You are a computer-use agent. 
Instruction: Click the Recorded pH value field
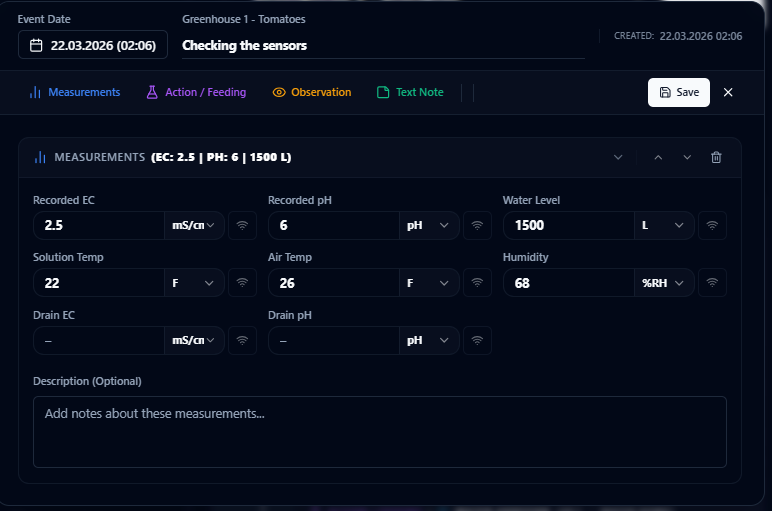click(x=333, y=225)
